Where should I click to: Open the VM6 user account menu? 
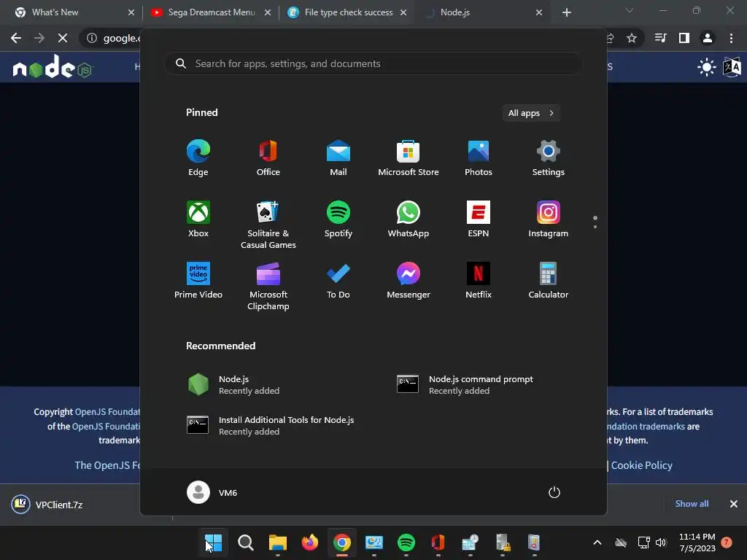(212, 492)
